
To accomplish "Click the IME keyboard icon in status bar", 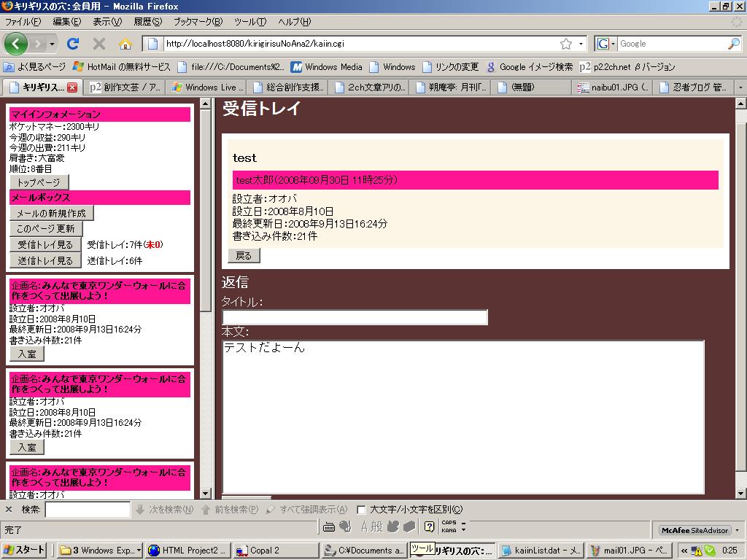I will 329,526.
